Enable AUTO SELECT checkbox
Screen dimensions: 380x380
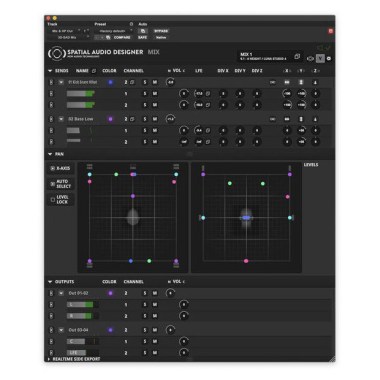53,184
